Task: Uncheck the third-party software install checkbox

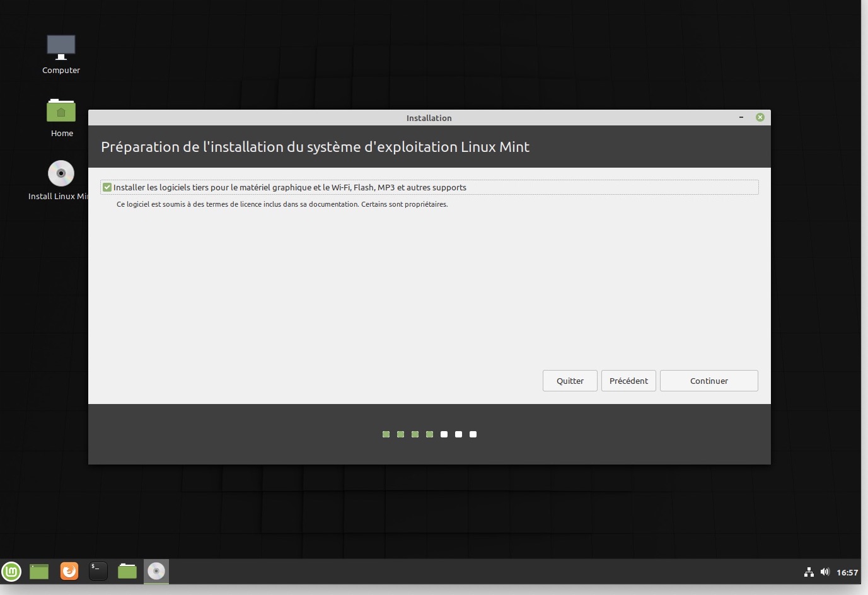Action: (107, 187)
